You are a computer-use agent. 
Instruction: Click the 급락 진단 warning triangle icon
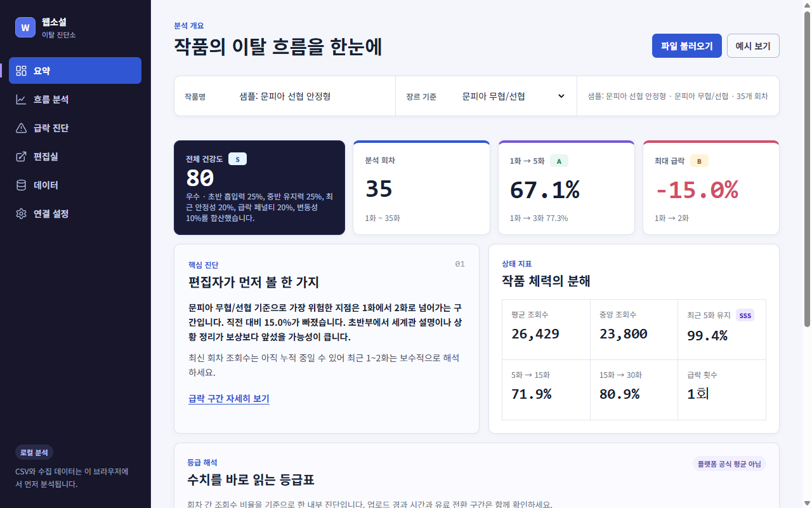pos(21,128)
